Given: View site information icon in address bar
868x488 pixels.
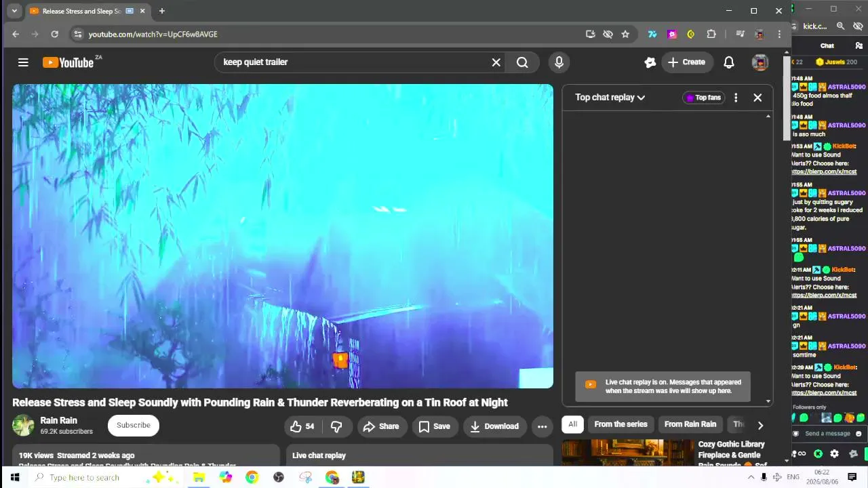Looking at the screenshot, I should [x=78, y=34].
